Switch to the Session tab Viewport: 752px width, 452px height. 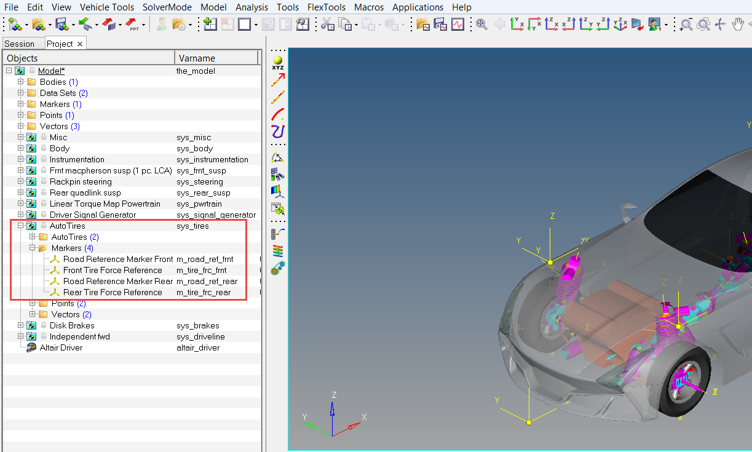(x=19, y=44)
